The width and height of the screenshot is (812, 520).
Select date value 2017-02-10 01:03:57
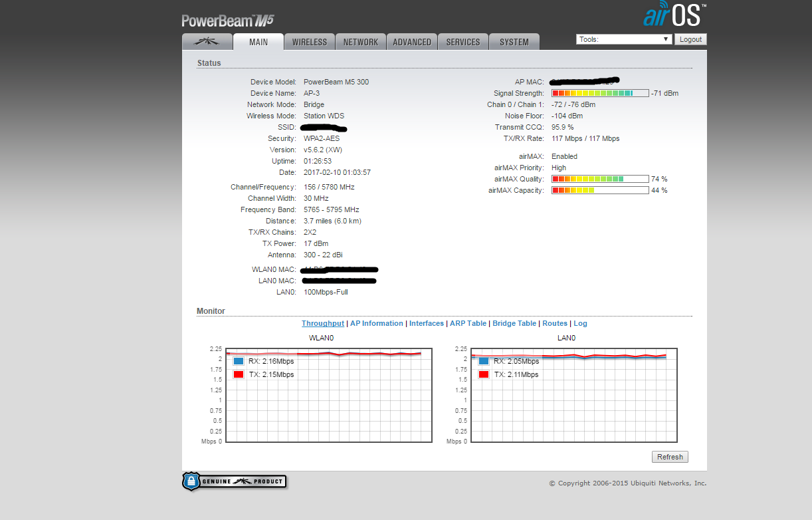click(338, 172)
